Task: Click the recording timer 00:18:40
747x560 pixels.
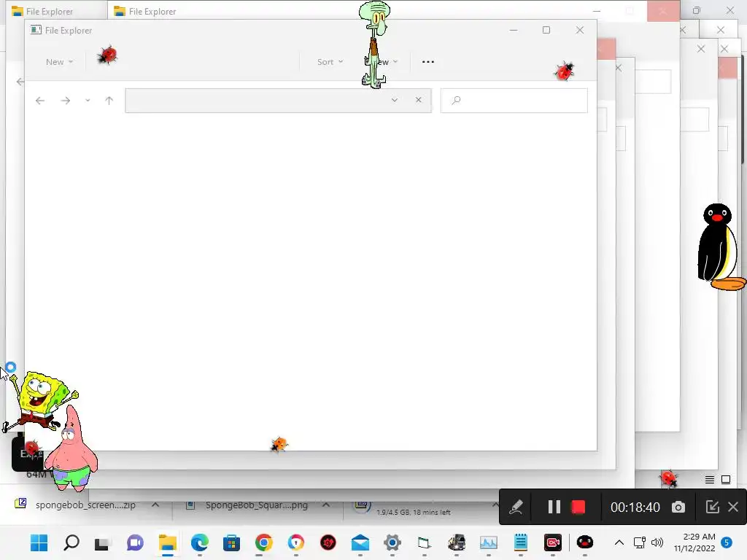Action: pos(635,507)
